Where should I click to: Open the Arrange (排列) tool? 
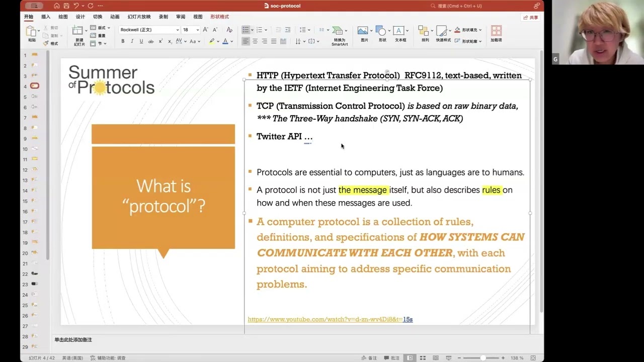click(x=425, y=34)
